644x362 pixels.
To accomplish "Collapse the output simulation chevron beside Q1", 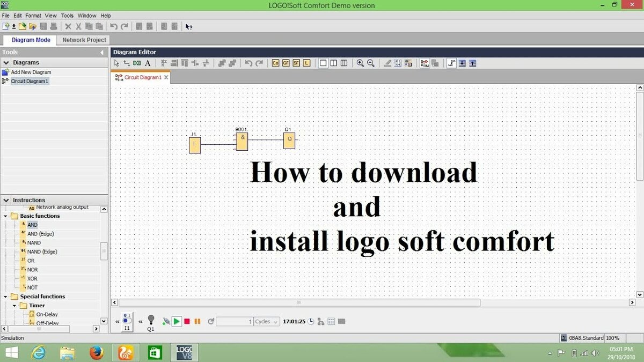I will coord(141,322).
